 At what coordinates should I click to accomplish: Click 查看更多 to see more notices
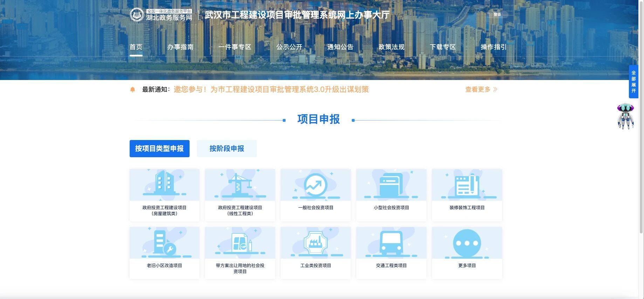tap(481, 89)
